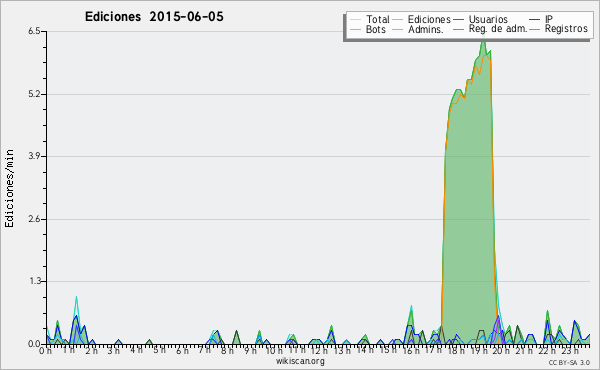Click the 6.5 y-axis value
The height and width of the screenshot is (370, 600).
click(34, 31)
